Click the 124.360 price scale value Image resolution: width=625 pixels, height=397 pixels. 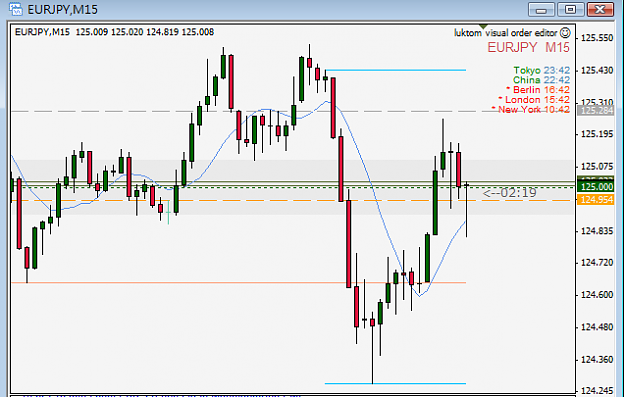coord(597,360)
